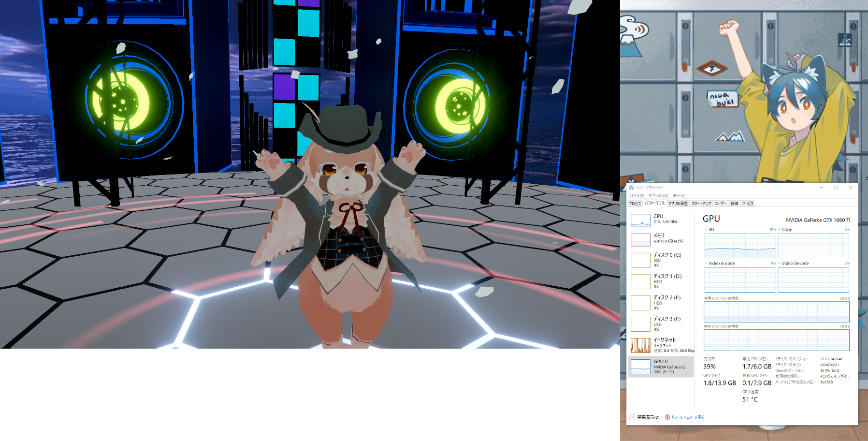Open the Video Decode engine dropdown
This screenshot has height=441, width=868.
point(780,264)
